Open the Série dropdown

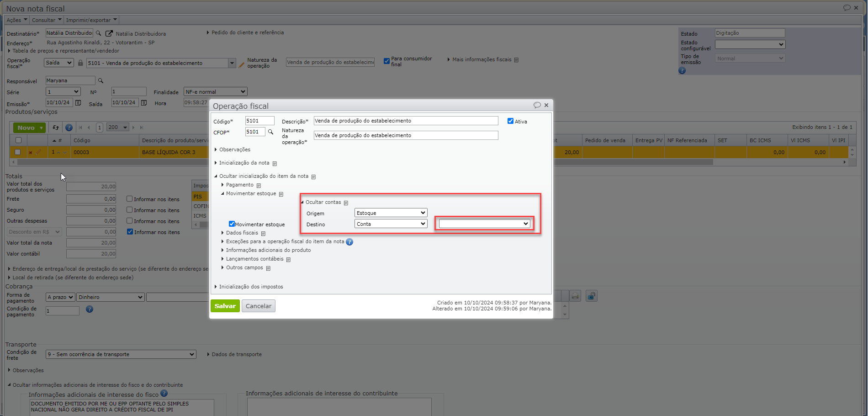(x=63, y=92)
